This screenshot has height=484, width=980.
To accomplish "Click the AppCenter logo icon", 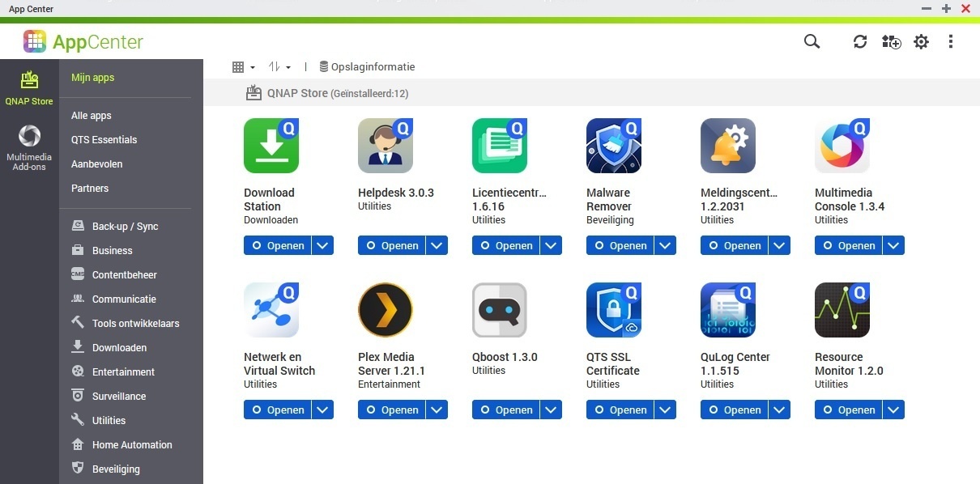I will point(35,41).
